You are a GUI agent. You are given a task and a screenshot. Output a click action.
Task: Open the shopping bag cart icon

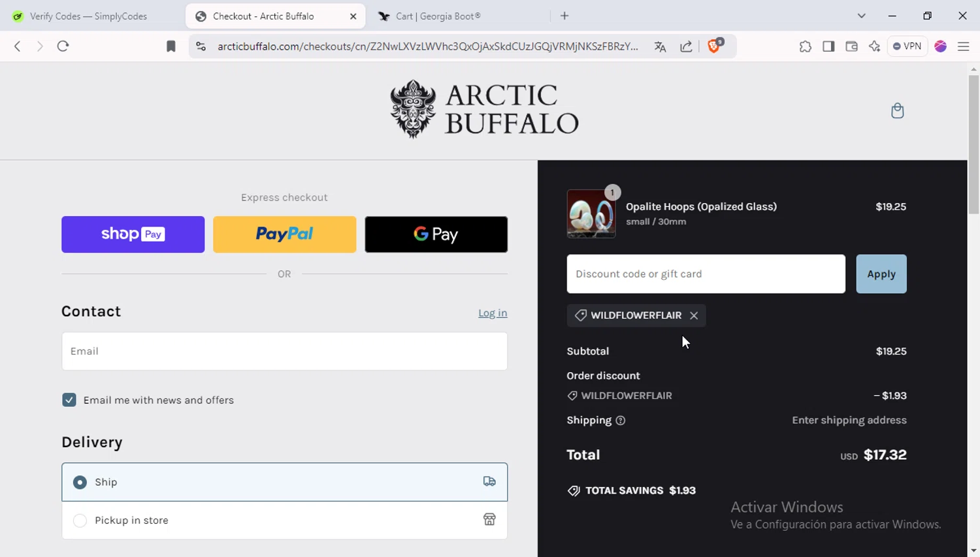click(x=897, y=110)
